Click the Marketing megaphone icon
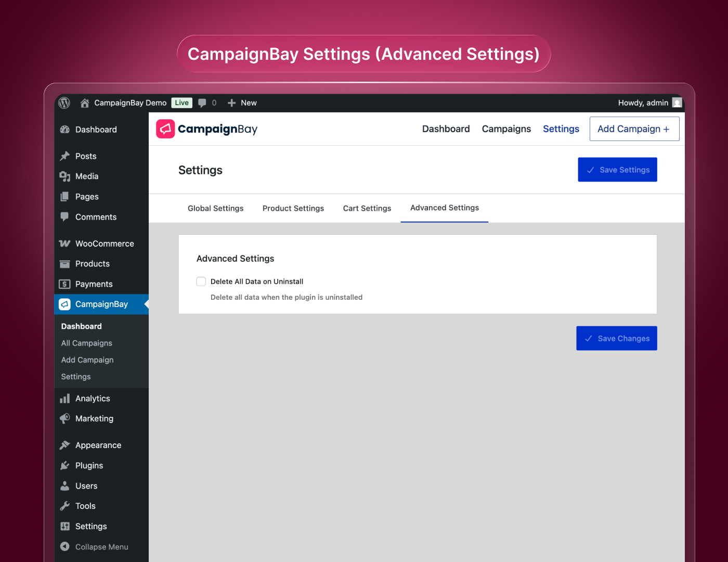The width and height of the screenshot is (728, 562). (x=65, y=418)
